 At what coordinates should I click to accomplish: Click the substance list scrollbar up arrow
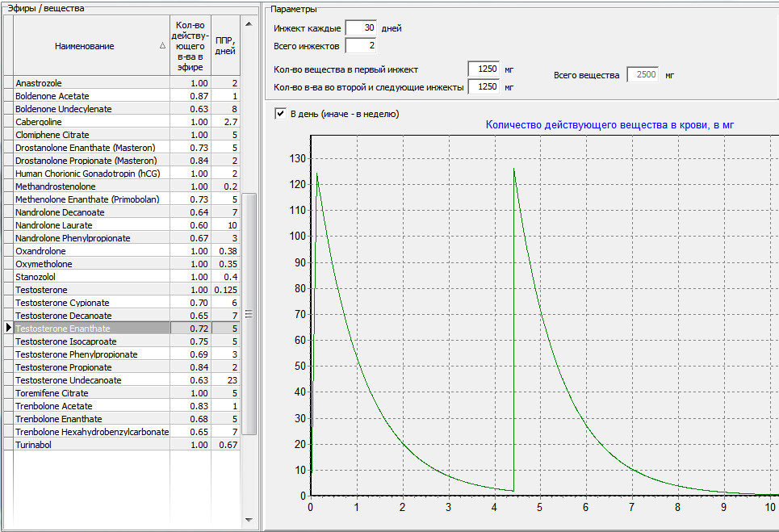249,22
